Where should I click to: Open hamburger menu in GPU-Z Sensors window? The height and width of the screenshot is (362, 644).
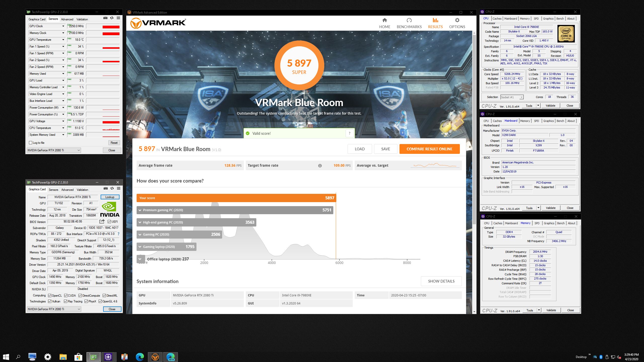pos(118,18)
